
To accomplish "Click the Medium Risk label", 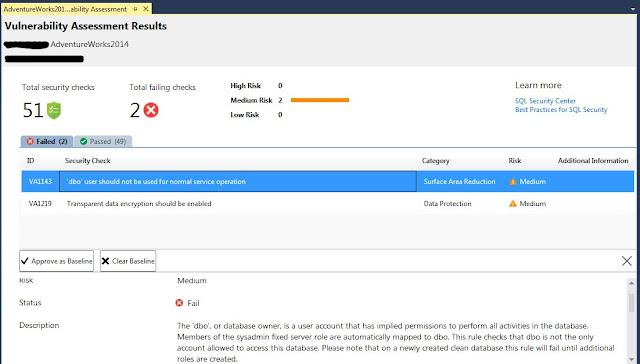I will [x=251, y=100].
